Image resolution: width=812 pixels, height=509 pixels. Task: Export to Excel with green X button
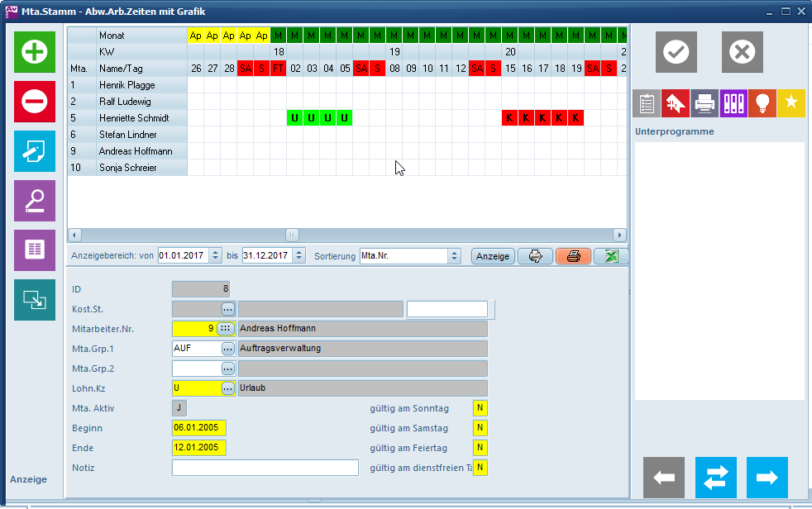pos(611,256)
